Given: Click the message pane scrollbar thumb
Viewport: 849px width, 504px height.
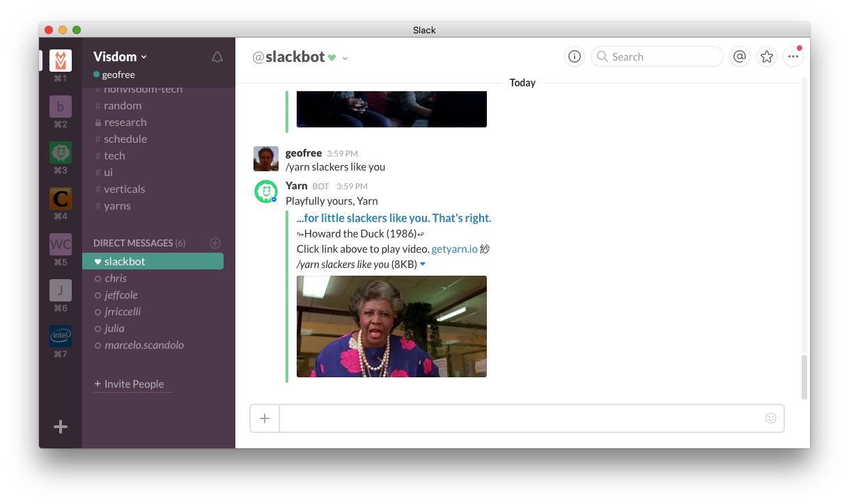Looking at the screenshot, I should [804, 377].
